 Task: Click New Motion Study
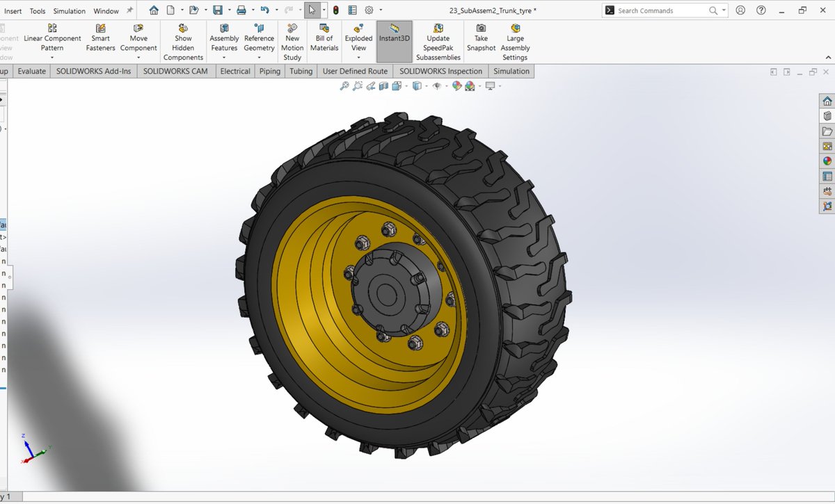292,42
